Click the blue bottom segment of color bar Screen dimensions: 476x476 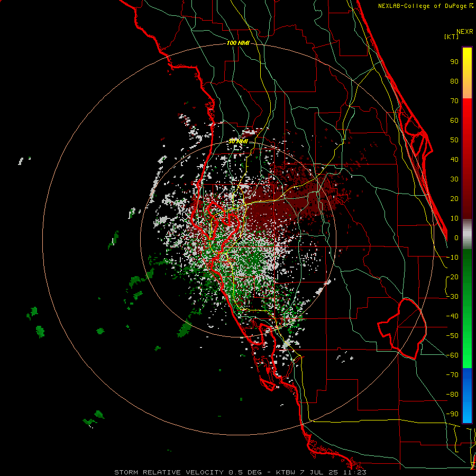[x=467, y=396]
